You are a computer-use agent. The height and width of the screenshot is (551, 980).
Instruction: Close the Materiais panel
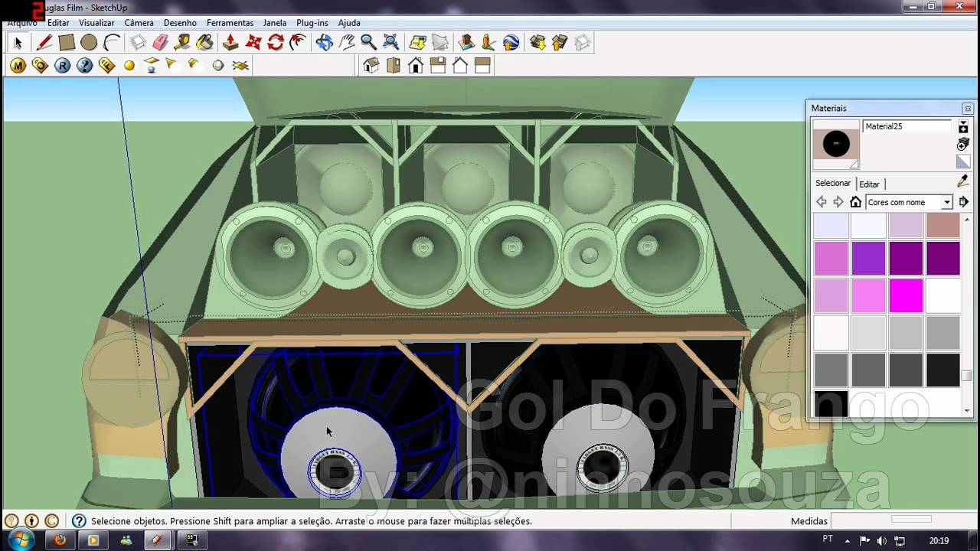pyautogui.click(x=968, y=109)
